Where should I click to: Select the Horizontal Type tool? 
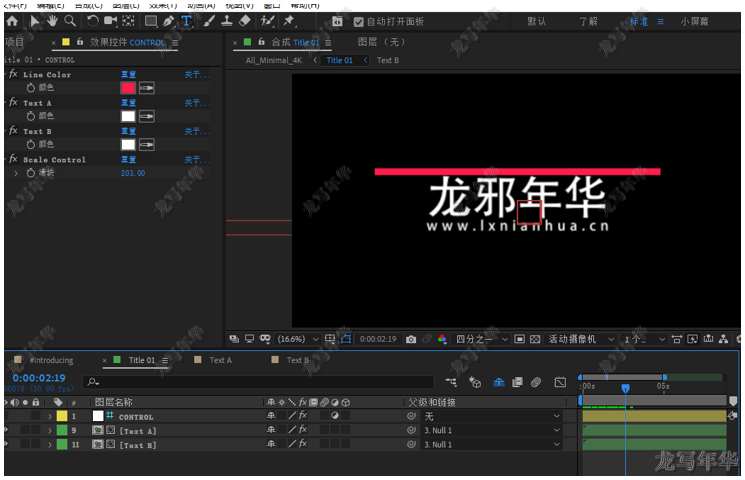pyautogui.click(x=186, y=21)
